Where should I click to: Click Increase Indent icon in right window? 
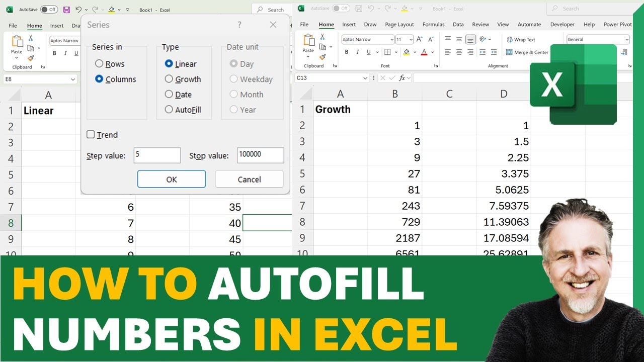tap(494, 52)
